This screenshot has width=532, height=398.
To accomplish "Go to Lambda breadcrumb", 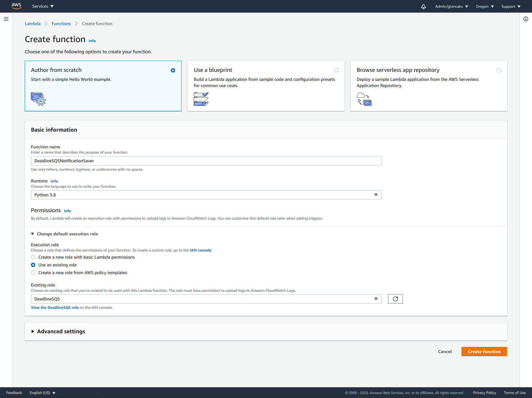I will pyautogui.click(x=33, y=24).
